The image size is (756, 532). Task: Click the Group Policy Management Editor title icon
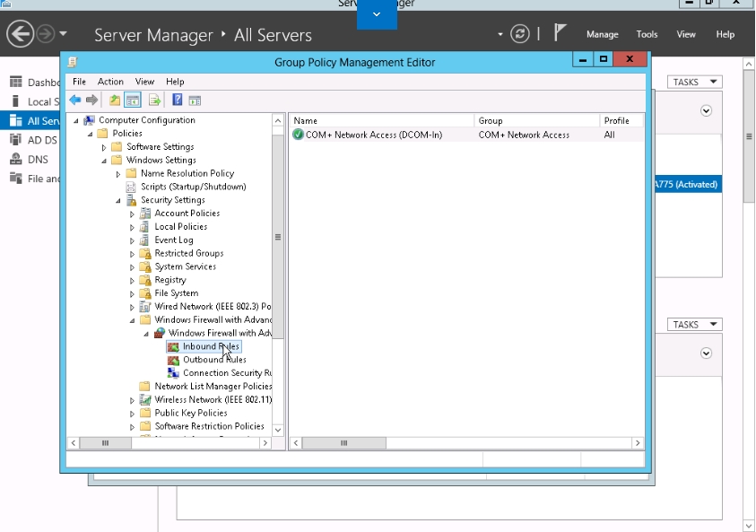pyautogui.click(x=73, y=62)
